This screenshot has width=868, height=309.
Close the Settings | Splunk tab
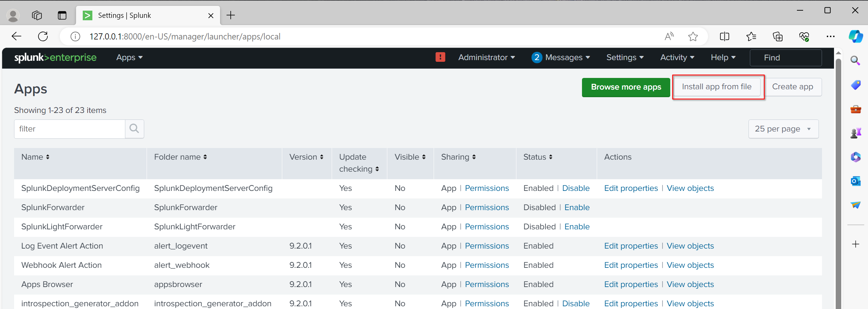(211, 15)
